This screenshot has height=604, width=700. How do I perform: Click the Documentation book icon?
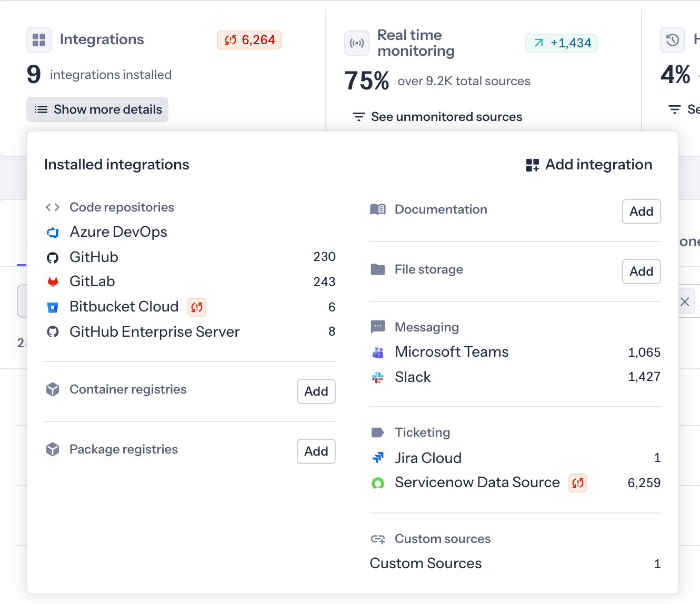tap(378, 209)
